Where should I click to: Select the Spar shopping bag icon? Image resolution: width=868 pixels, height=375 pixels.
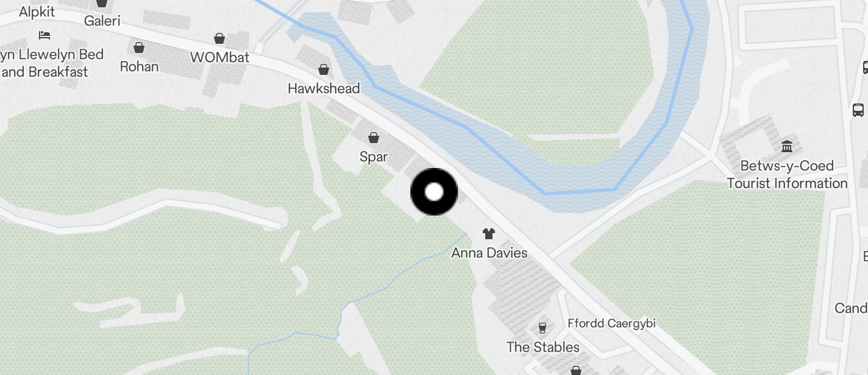(x=374, y=138)
